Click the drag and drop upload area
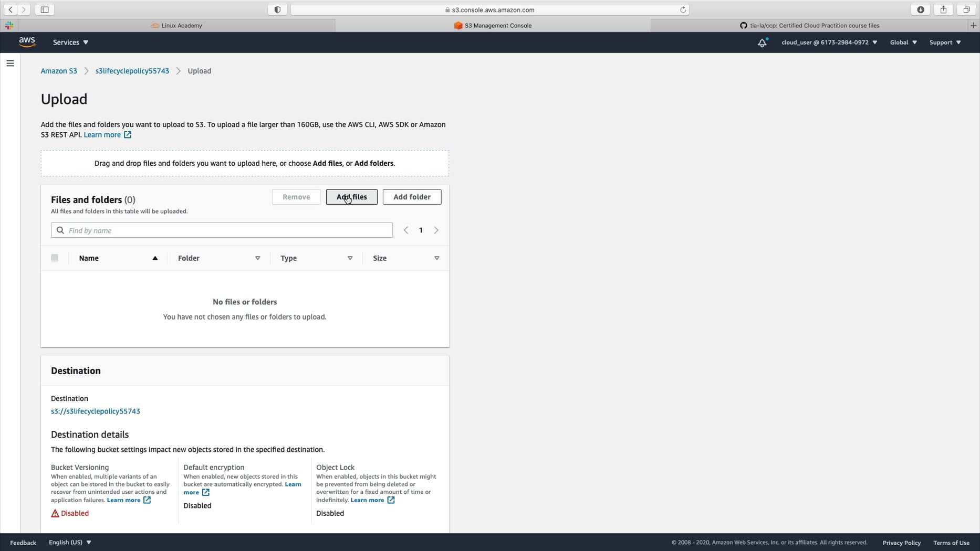This screenshot has width=980, height=551. coord(245,163)
